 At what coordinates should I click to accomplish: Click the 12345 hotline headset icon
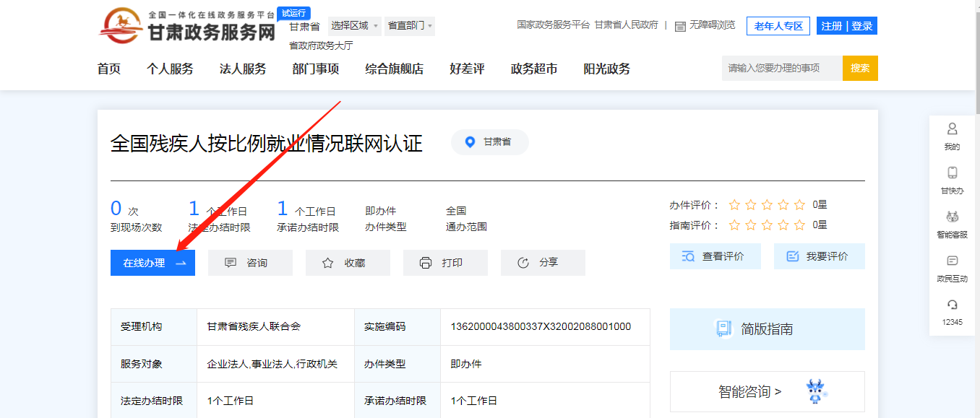click(952, 305)
